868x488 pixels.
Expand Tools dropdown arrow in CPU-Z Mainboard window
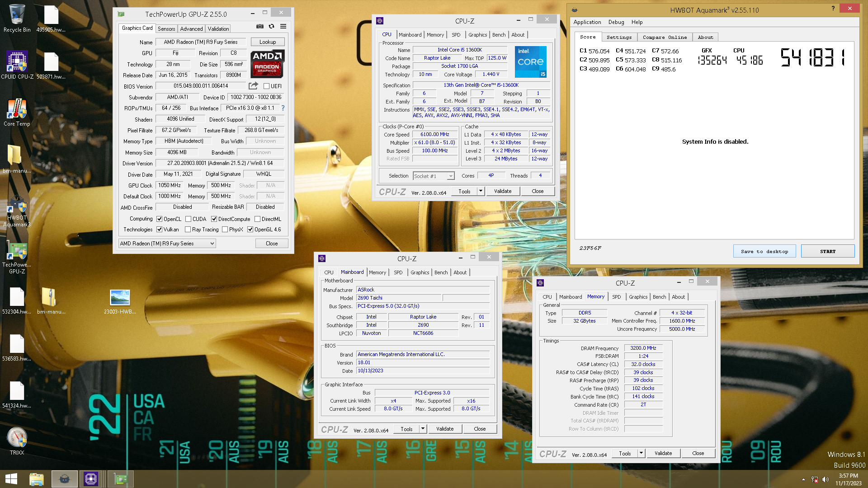pos(423,429)
